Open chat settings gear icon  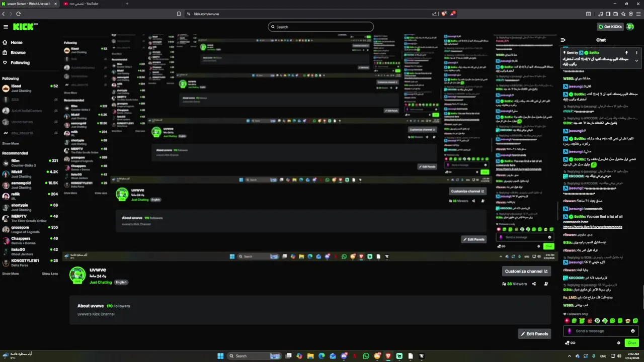click(619, 343)
